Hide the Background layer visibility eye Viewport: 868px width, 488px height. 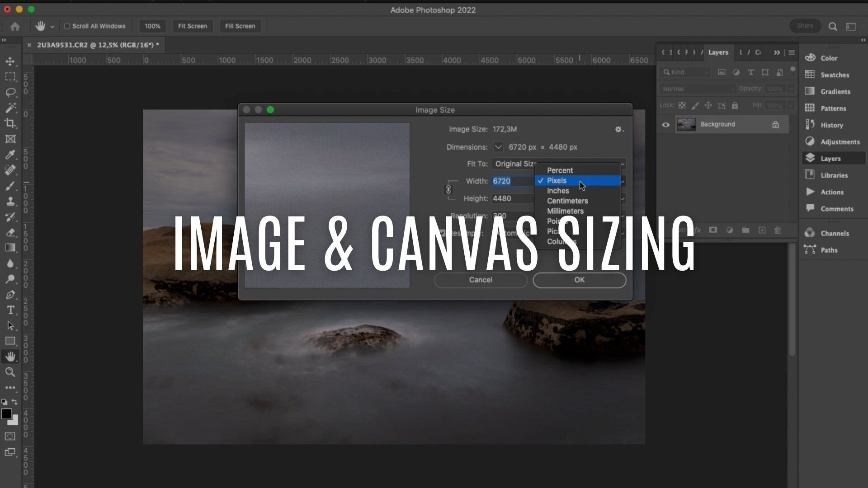coord(665,125)
